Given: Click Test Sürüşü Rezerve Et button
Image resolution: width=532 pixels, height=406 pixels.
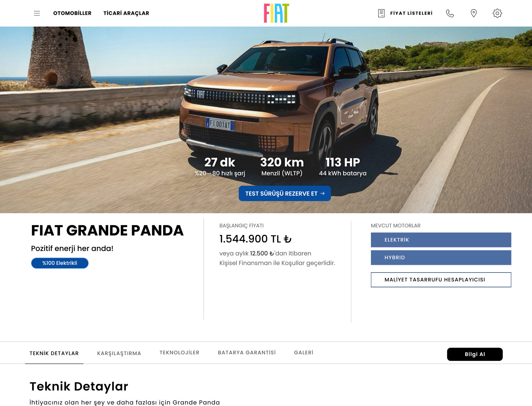Looking at the screenshot, I should (285, 193).
